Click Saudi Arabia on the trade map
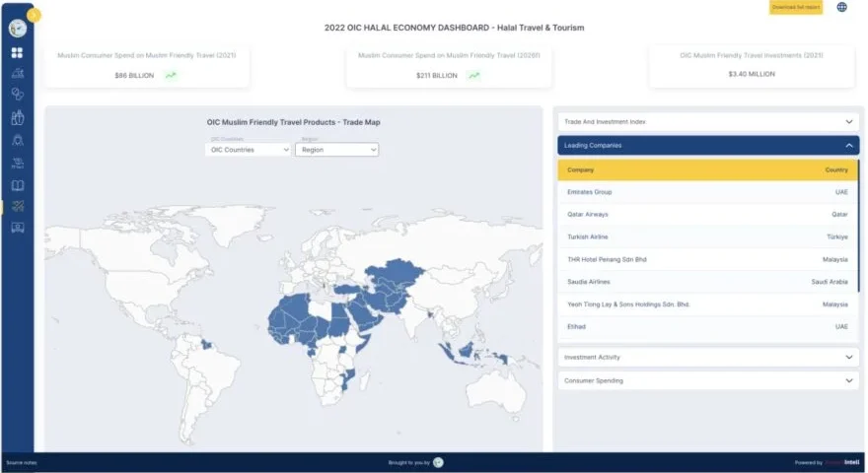 (x=361, y=313)
